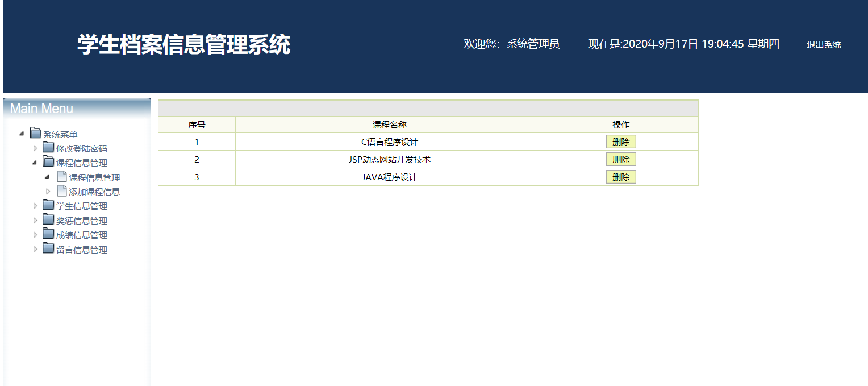Select the 课程信息管理 folder label
Screen dimensions: 868x386
[82, 163]
